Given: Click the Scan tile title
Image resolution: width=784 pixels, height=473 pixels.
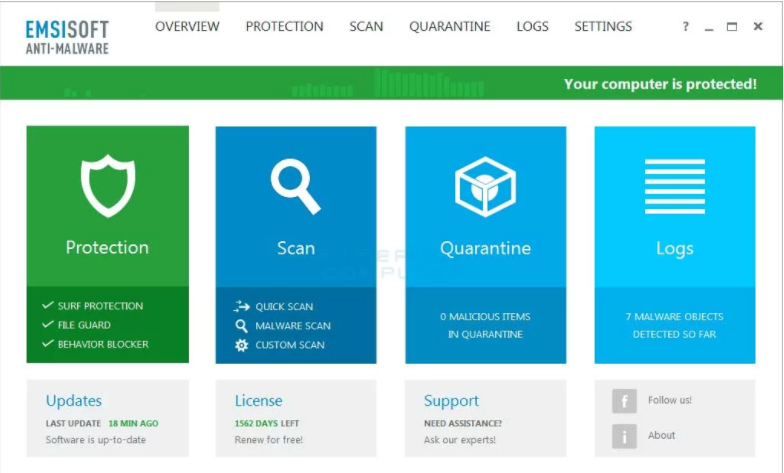Looking at the screenshot, I should click(296, 248).
